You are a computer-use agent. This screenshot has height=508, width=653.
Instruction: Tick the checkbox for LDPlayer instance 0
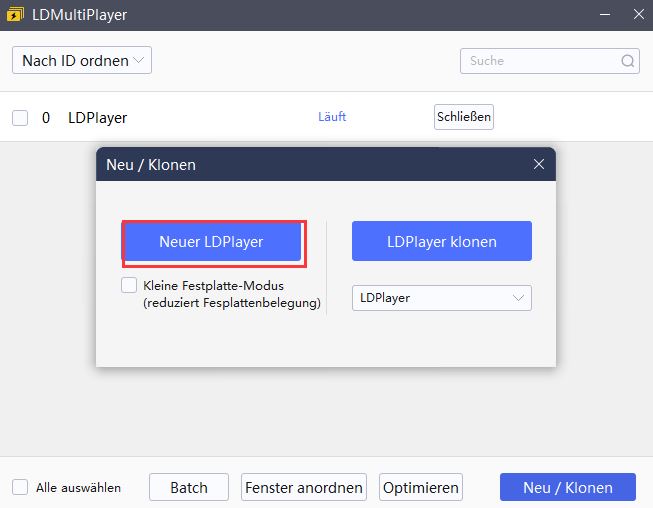coord(20,118)
